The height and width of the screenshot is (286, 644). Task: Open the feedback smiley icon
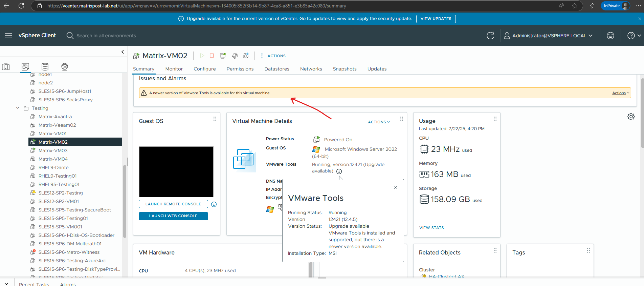tap(610, 36)
